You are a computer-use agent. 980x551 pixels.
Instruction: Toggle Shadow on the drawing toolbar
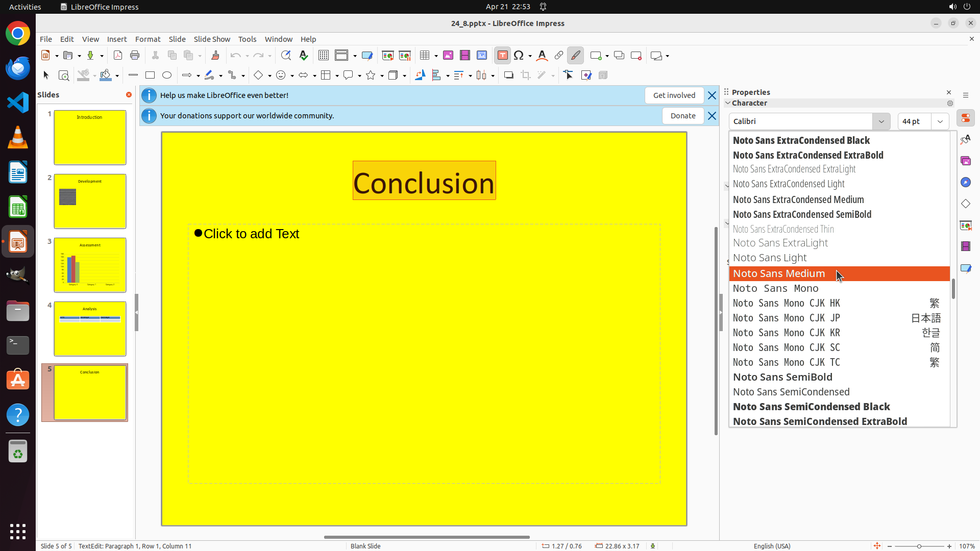508,76
